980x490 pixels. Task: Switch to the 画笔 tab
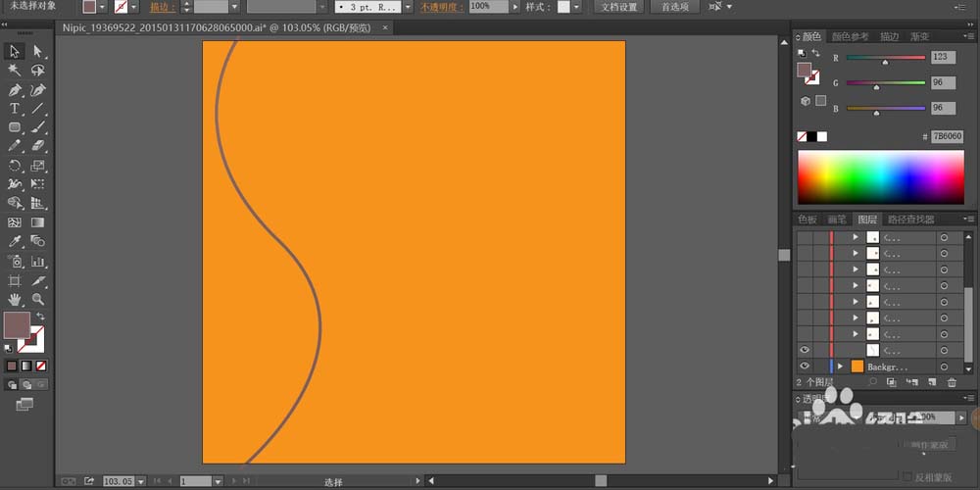(837, 220)
